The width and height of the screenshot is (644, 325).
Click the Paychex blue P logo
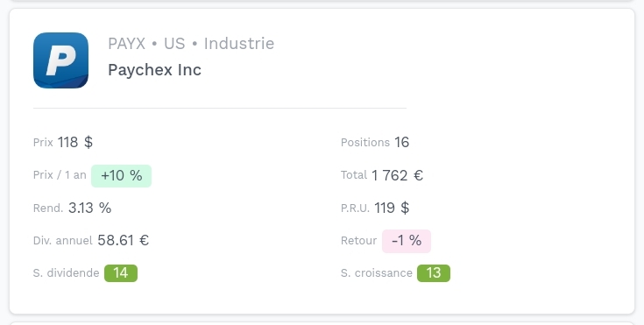(60, 60)
